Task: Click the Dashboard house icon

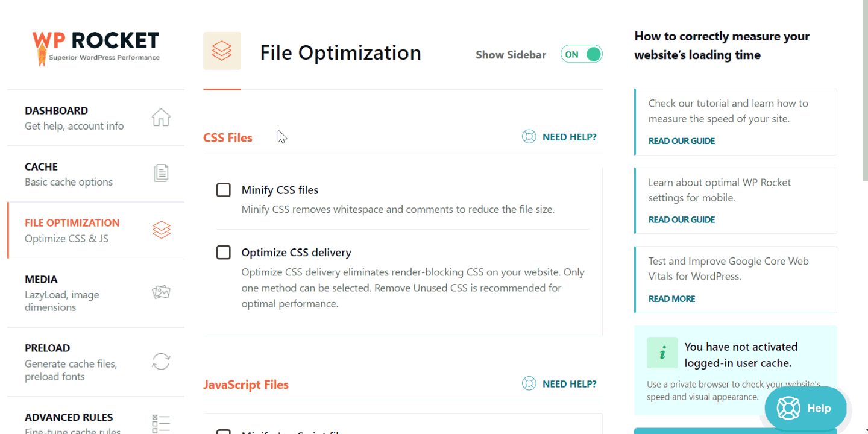Action: click(x=161, y=118)
